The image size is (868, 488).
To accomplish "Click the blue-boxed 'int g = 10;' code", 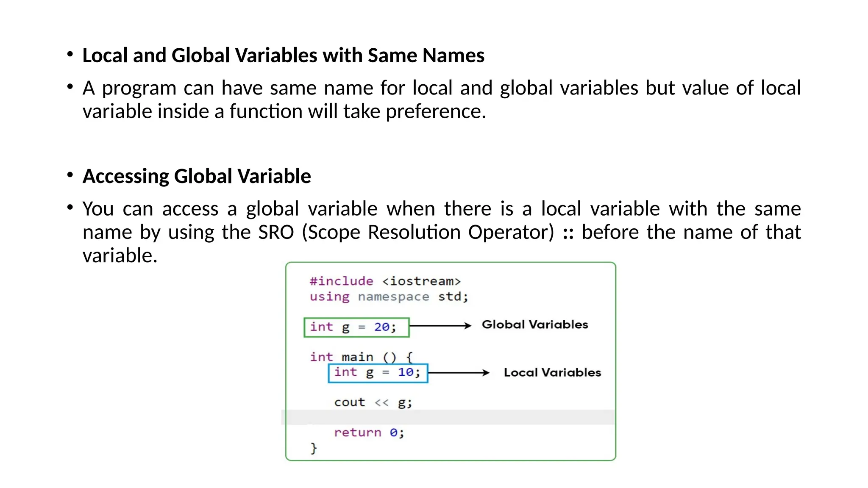I will [x=378, y=373].
